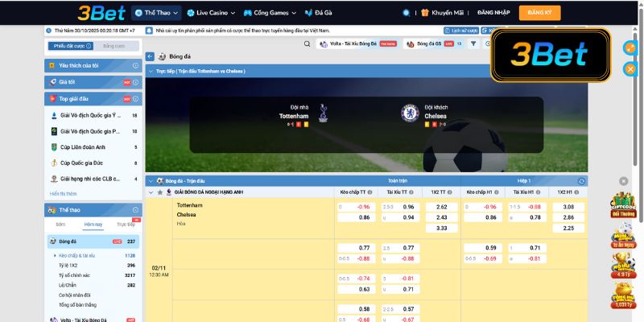Screen dimensions: 644x322
Task: Collapse the Bóng đá - Trận đấu section
Action: [151, 181]
